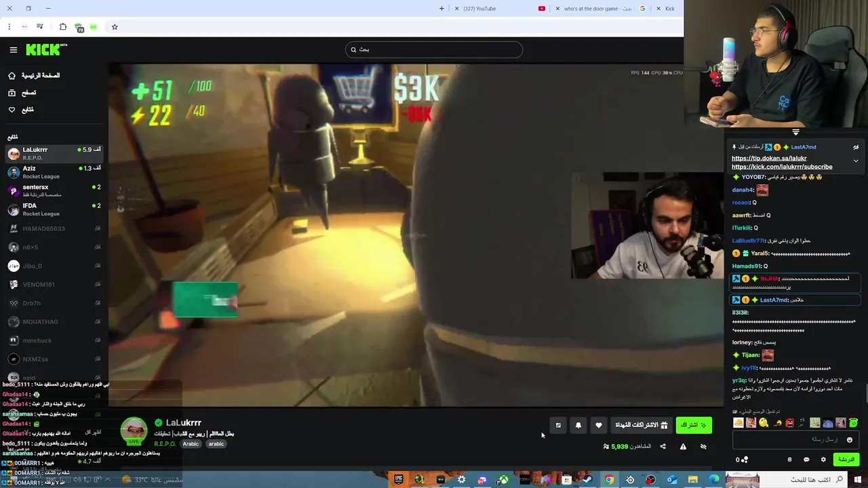Open the YouTube browser tab
The width and height of the screenshot is (868, 488).
[x=499, y=8]
